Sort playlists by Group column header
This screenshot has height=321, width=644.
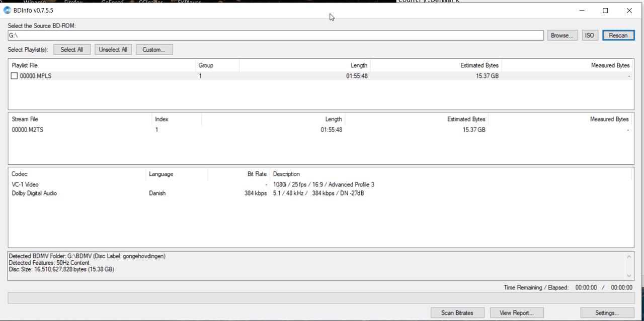pos(217,65)
